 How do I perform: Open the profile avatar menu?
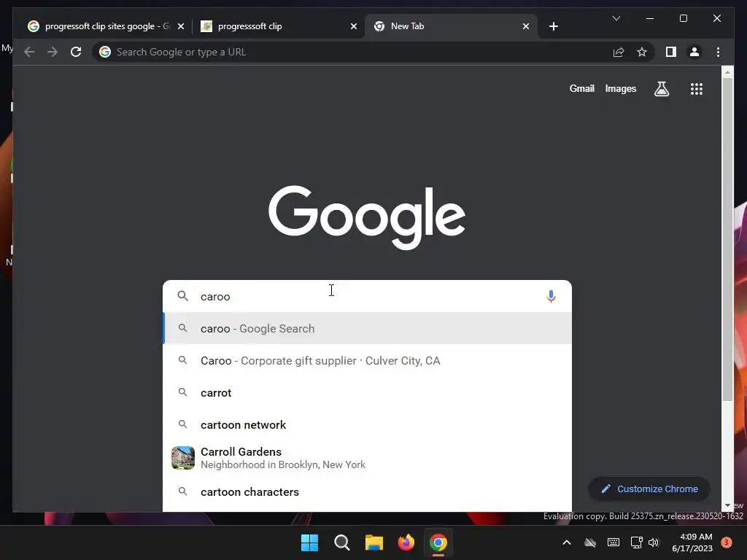[x=694, y=52]
